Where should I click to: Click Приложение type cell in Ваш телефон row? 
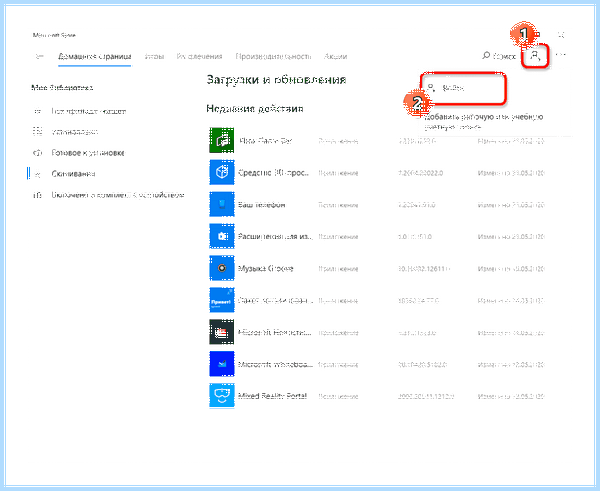(338, 205)
